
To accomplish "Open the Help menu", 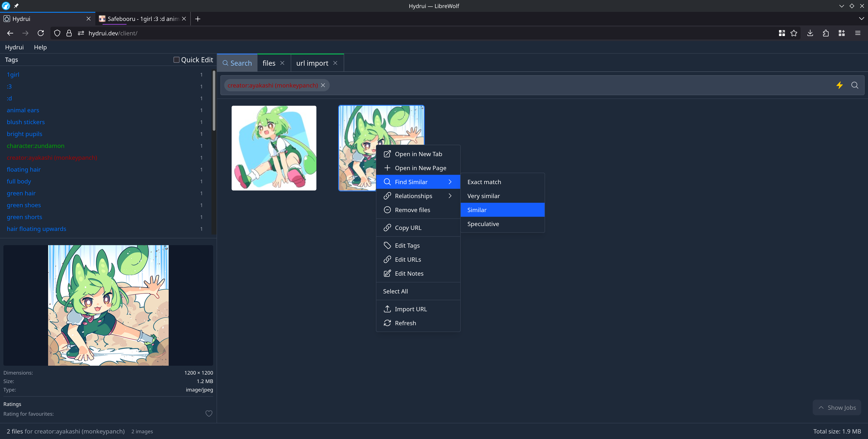I will (40, 47).
